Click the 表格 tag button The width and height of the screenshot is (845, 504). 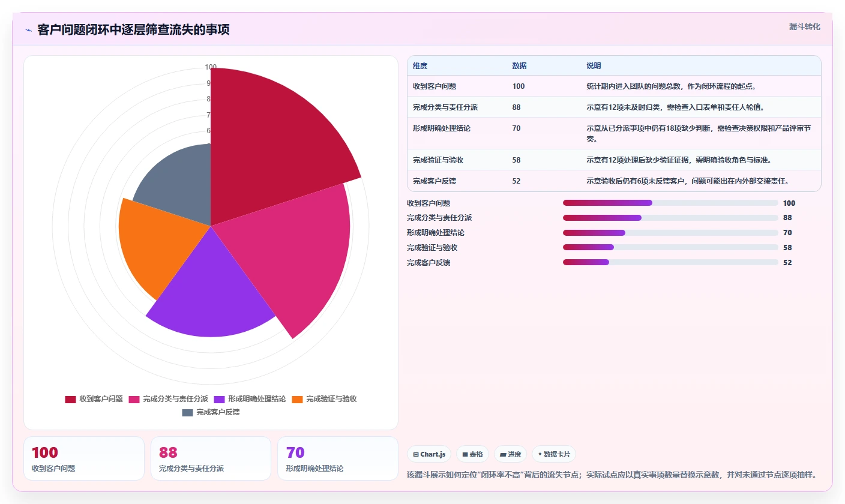tap(472, 454)
